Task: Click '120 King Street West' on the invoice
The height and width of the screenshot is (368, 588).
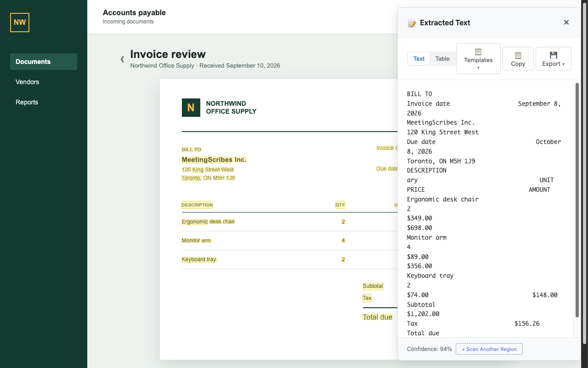Action: (x=208, y=170)
